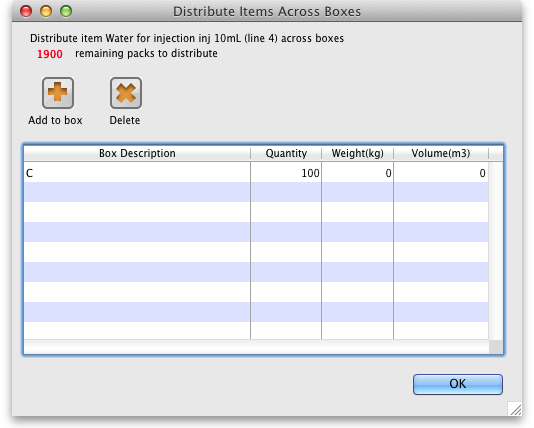Select the Box Description column header

(137, 153)
